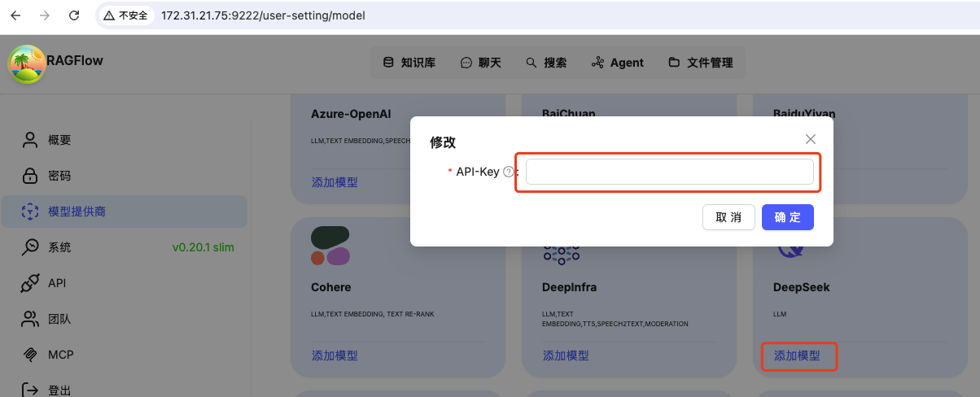Select API in the settings sidebar
The image size is (980, 397).
pyautogui.click(x=124, y=283)
